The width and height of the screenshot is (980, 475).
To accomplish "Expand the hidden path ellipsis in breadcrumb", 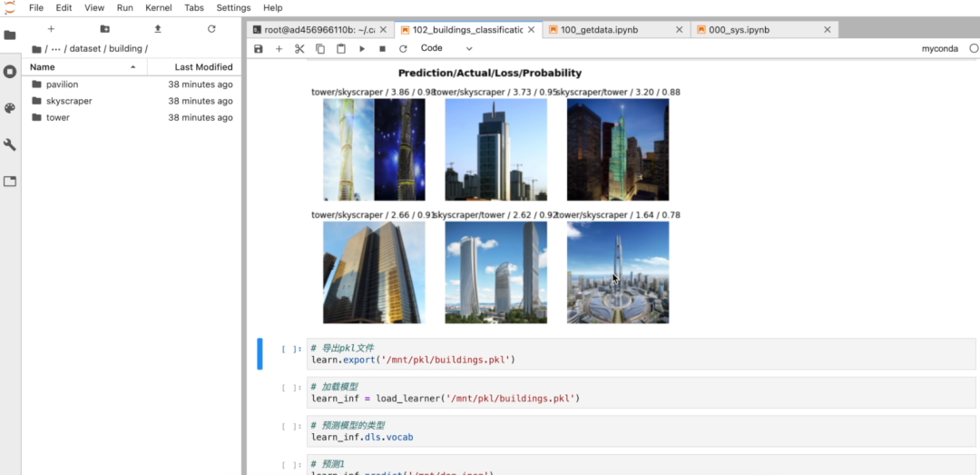I will 56,49.
